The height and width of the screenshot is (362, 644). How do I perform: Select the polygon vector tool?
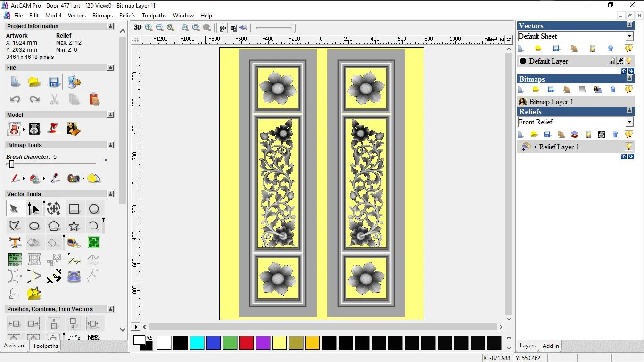(54, 226)
